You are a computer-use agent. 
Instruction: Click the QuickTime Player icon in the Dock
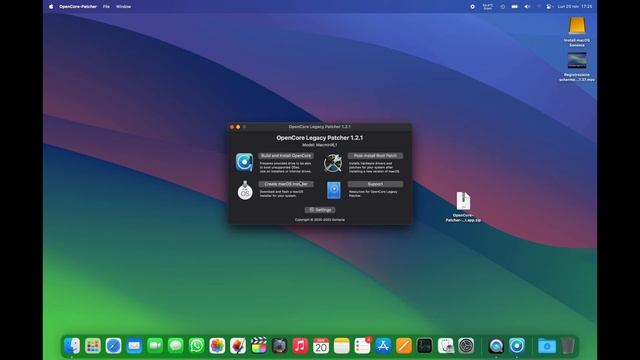click(496, 346)
